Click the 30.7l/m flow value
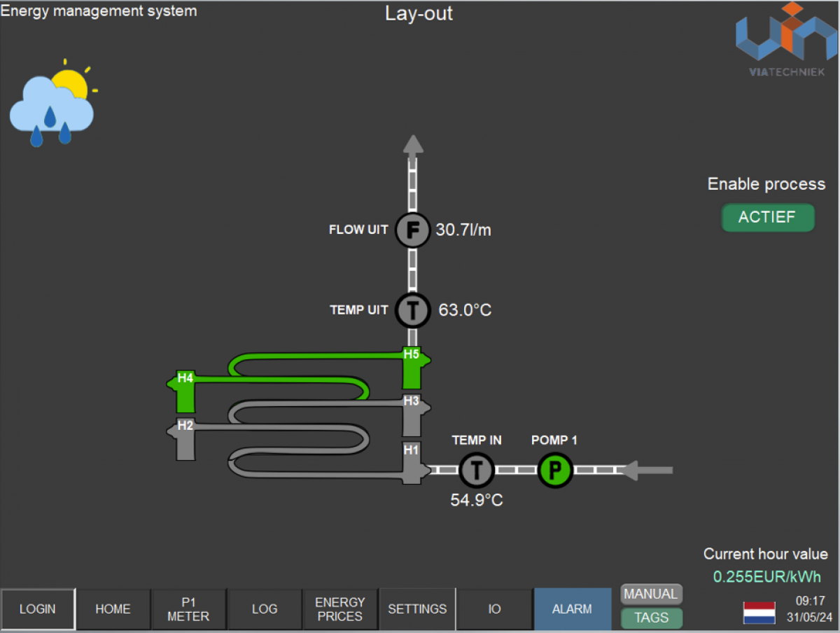 463,230
